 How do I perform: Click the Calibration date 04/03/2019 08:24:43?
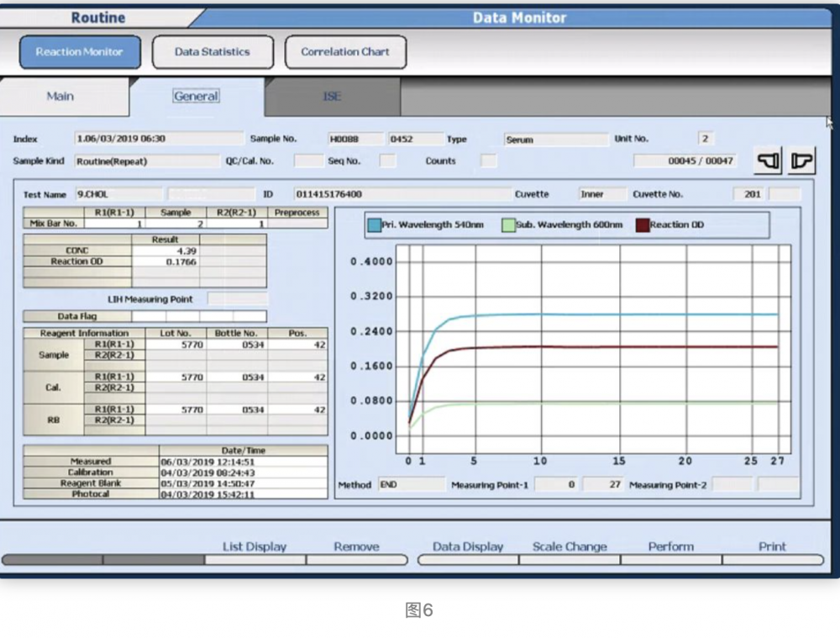(x=244, y=472)
